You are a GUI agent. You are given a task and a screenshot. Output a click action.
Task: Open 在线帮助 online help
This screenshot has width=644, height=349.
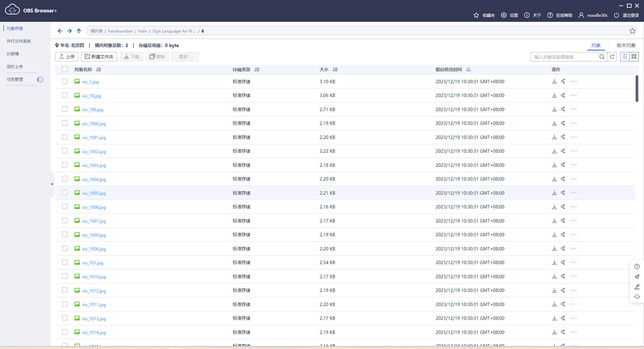point(560,15)
